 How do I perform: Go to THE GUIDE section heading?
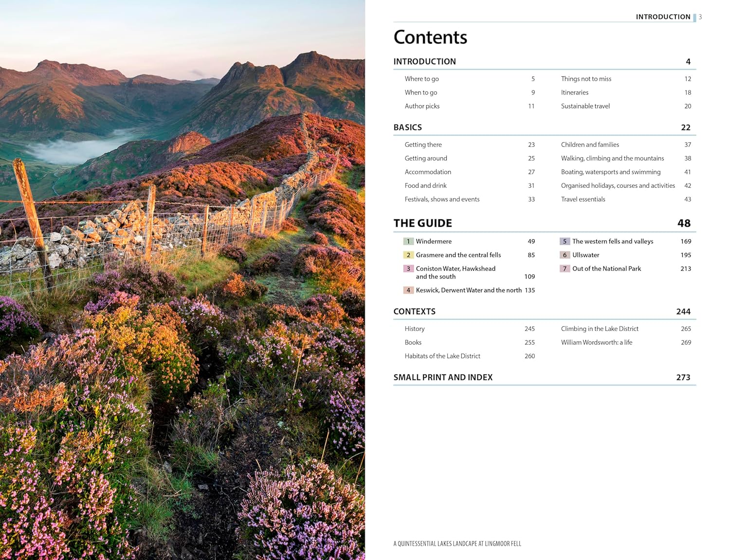pos(422,223)
